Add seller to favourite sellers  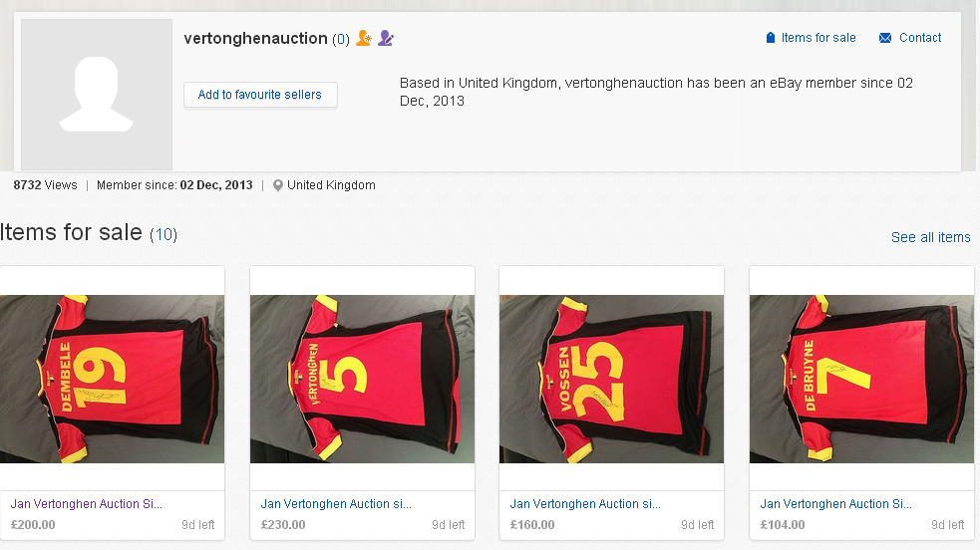(x=260, y=95)
